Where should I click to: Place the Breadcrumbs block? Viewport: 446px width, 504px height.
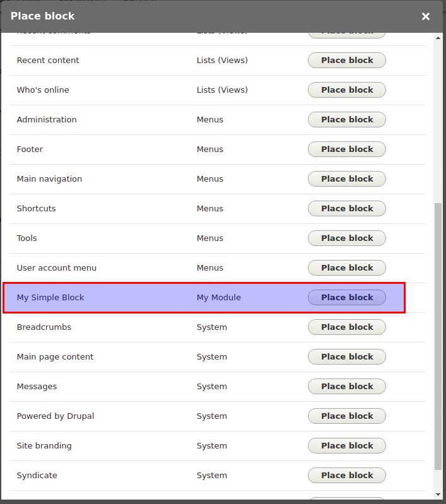346,327
